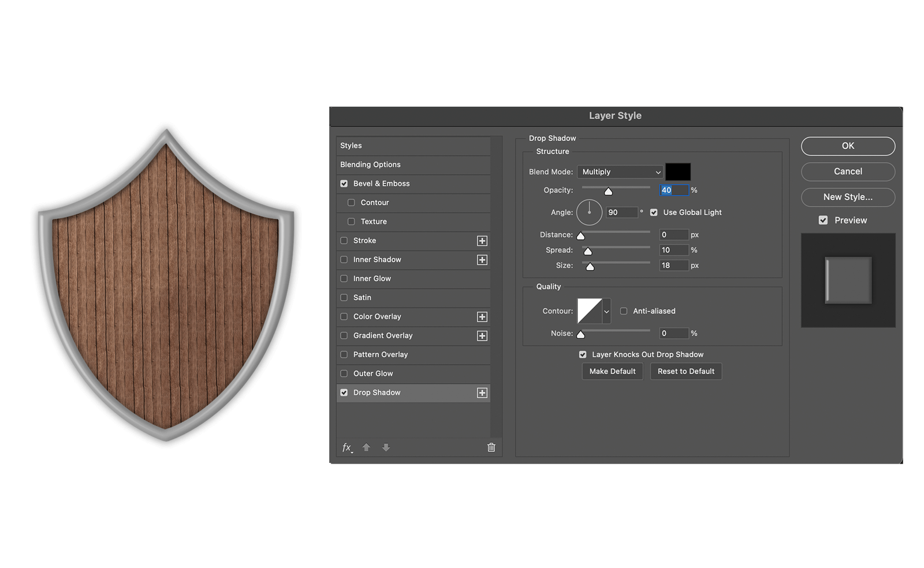Enable the Outer Glow checkbox
This screenshot has width=924, height=568.
pyautogui.click(x=344, y=374)
